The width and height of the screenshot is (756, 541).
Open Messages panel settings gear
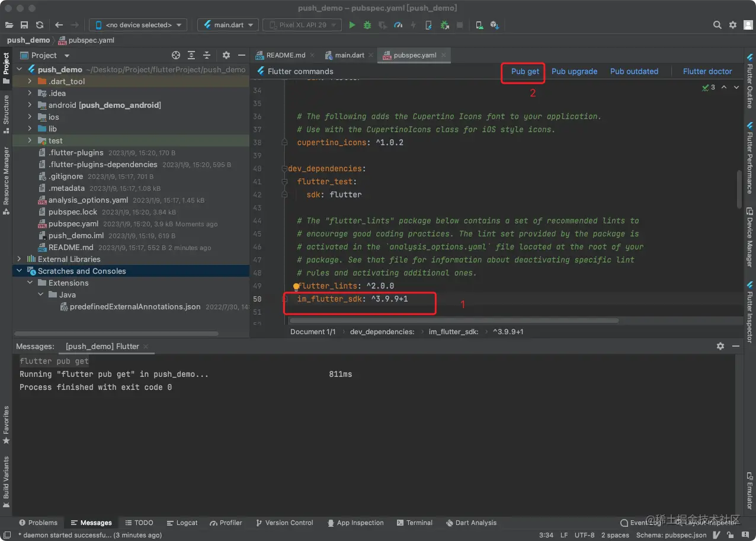point(720,346)
